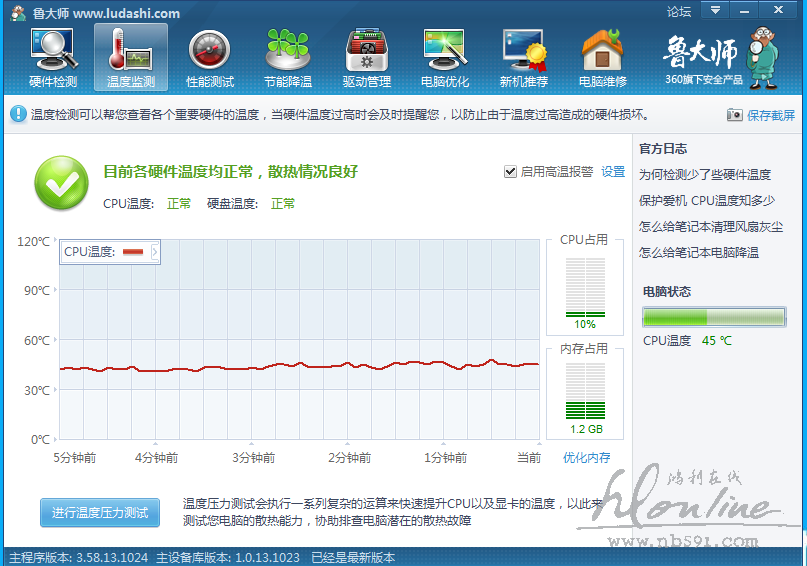Open the 性能测试 performance test gauge

click(x=210, y=57)
